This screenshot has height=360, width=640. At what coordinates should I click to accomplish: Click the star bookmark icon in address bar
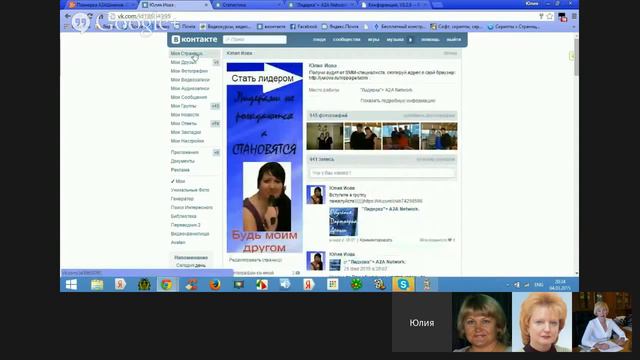pos(549,16)
